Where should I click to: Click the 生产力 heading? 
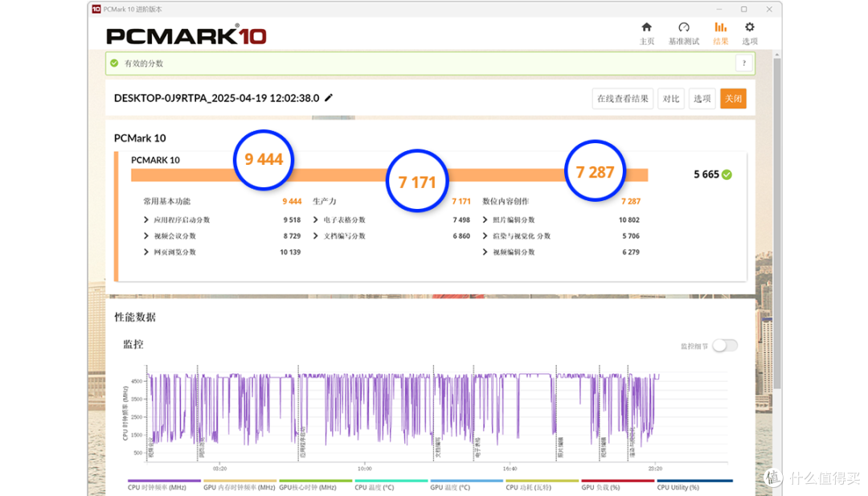[325, 202]
